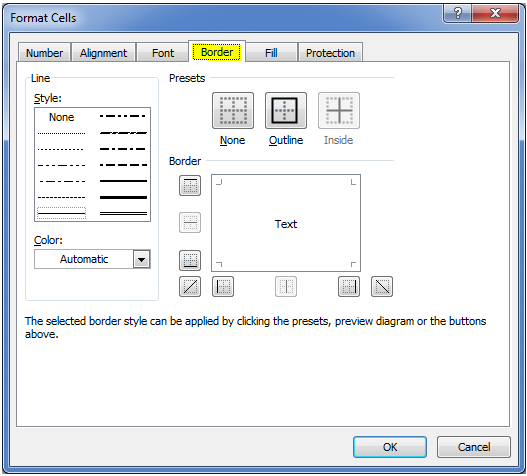Click the border preview diagram with Text
Screen dimensions: 527x476
pos(286,223)
